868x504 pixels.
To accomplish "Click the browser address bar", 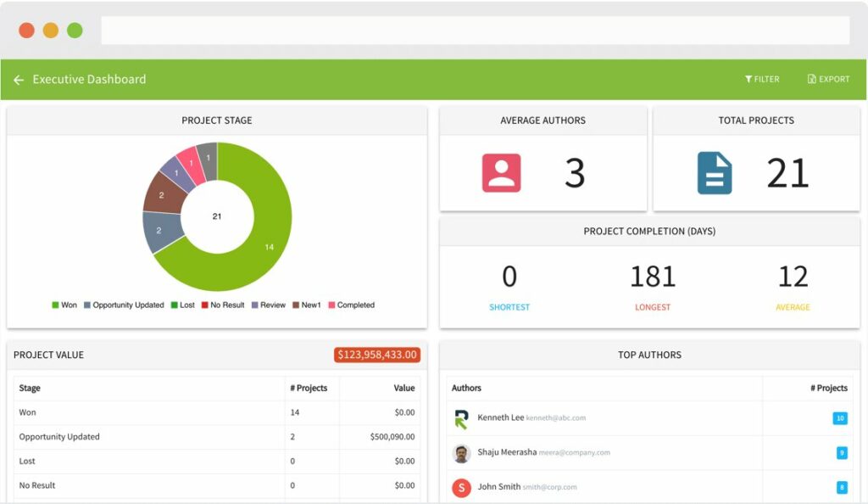I will coord(475,31).
